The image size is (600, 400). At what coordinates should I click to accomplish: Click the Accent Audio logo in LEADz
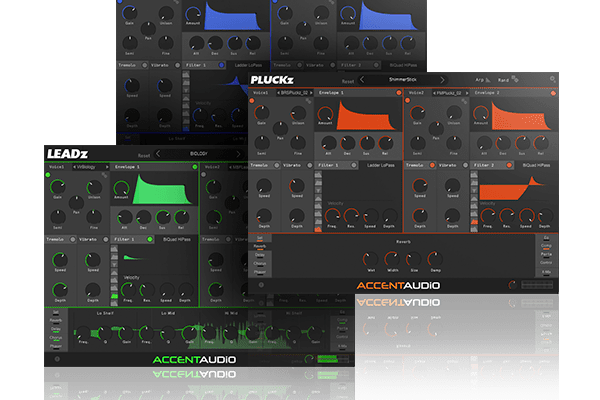194,360
